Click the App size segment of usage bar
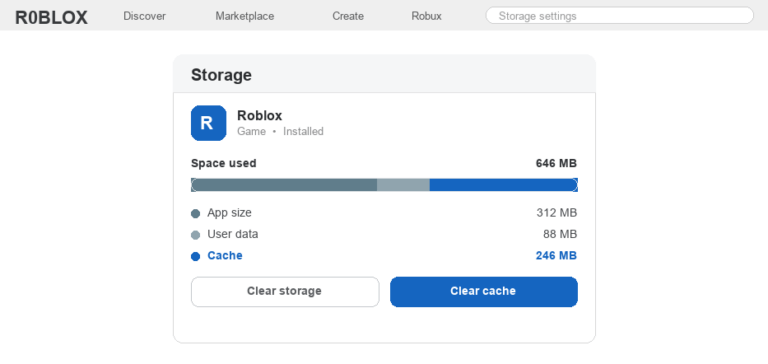768x364 pixels. pos(284,185)
